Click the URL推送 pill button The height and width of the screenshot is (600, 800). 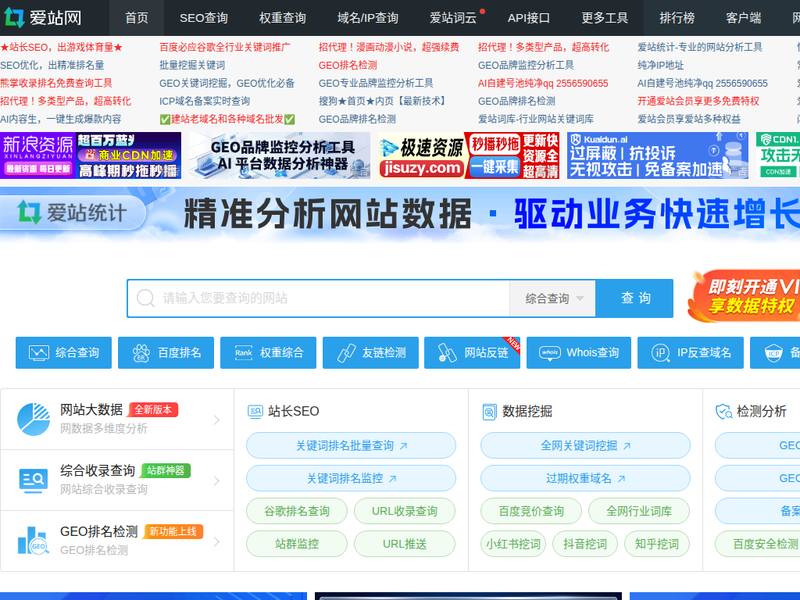click(405, 544)
